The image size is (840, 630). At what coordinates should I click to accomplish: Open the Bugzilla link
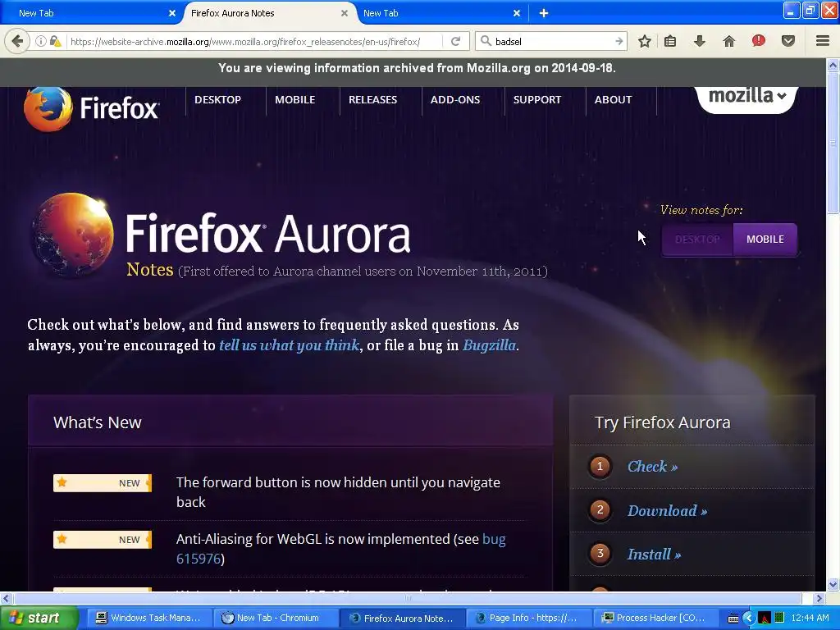[x=489, y=345]
